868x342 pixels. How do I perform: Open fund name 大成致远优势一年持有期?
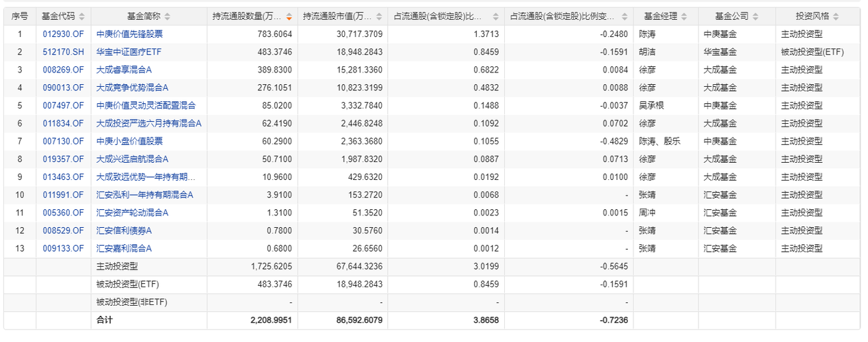click(146, 176)
